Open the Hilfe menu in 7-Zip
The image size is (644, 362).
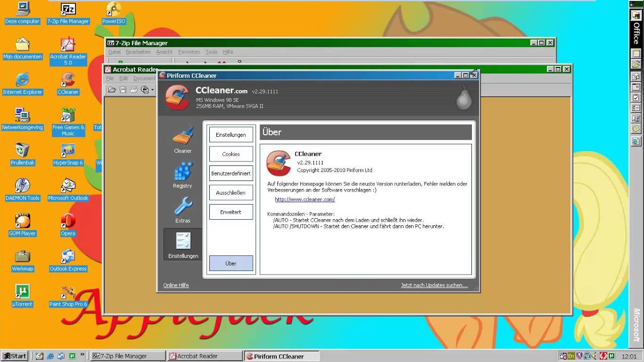click(x=228, y=52)
